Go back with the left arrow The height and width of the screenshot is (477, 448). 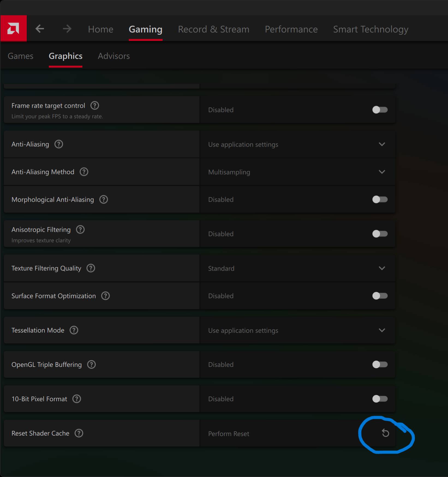[40, 29]
